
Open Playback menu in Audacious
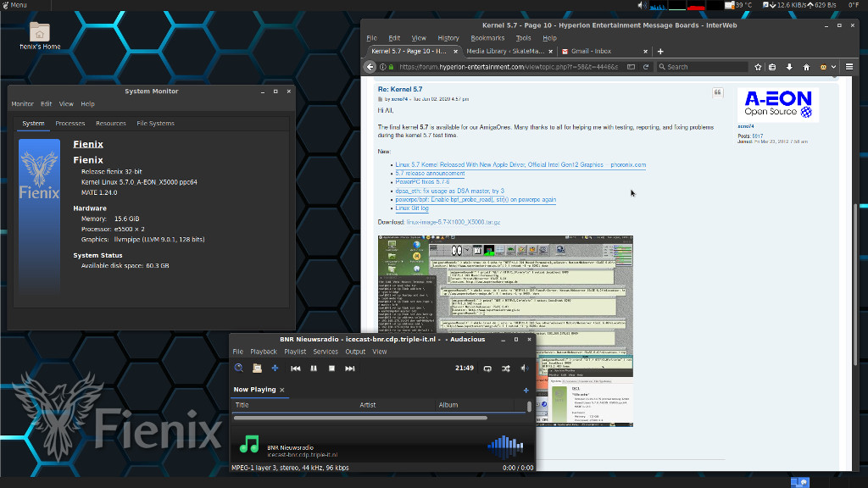click(x=263, y=352)
